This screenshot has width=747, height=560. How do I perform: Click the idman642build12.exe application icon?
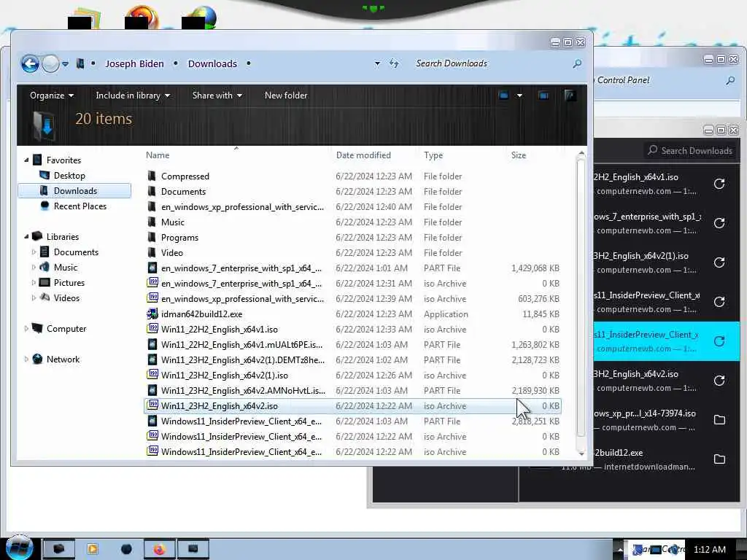coord(152,314)
